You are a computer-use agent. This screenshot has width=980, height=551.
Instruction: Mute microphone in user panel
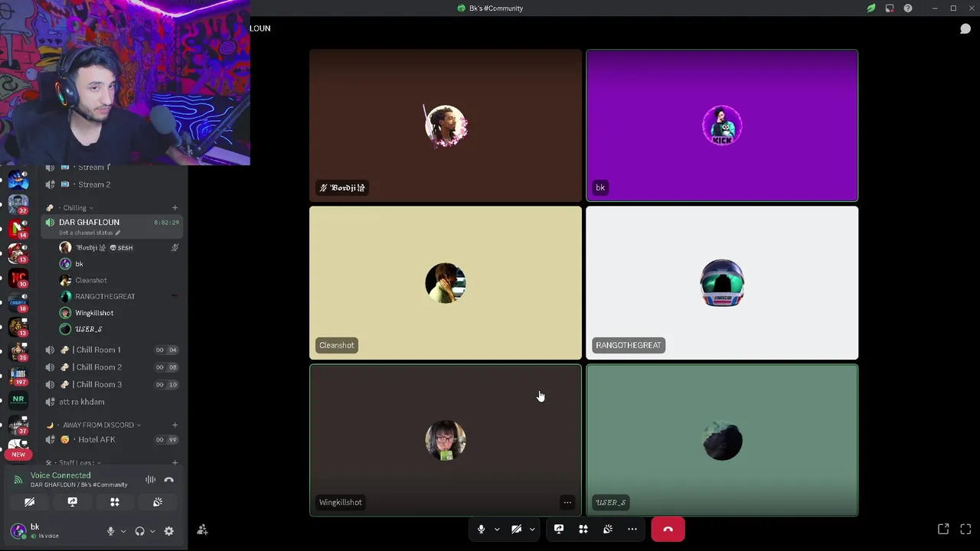[x=110, y=531]
